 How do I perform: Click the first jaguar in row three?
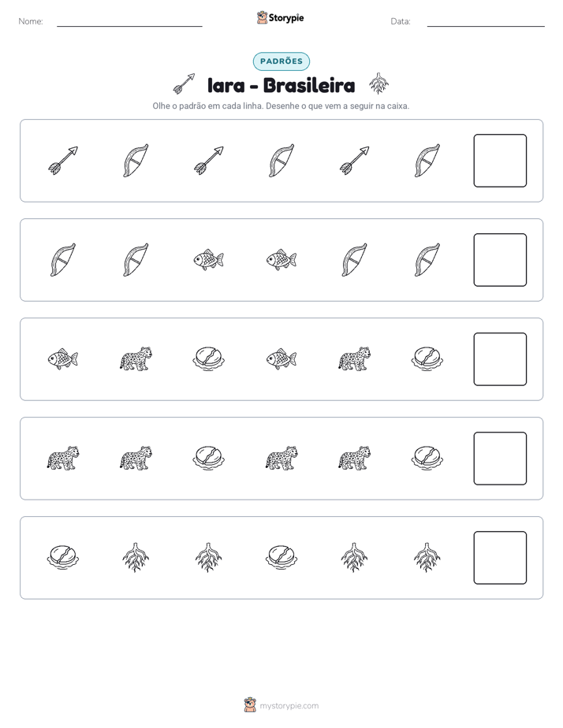click(x=136, y=359)
